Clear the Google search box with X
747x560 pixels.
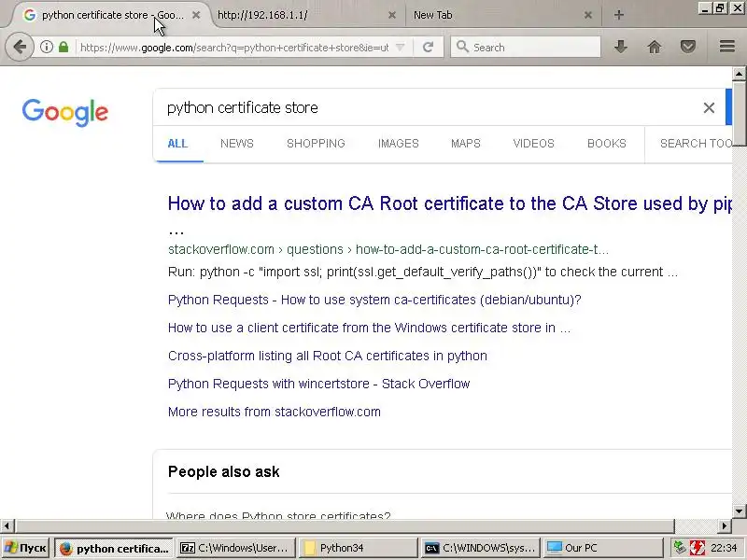pos(709,108)
